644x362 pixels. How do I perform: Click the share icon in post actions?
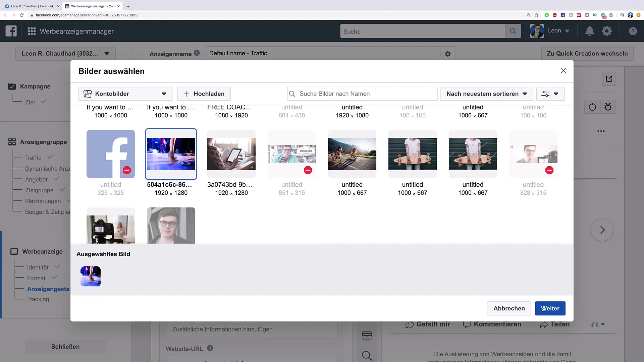tap(544, 324)
